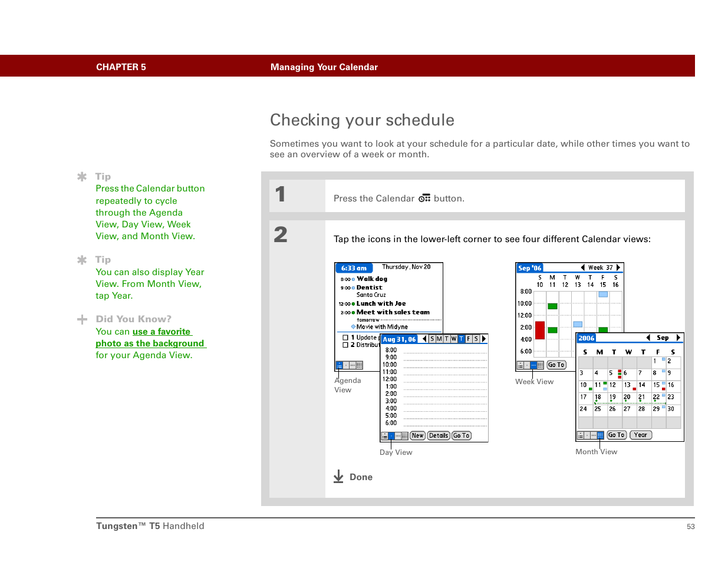Image resolution: width=728 pixels, height=562 pixels.
Task: Tap Go To button in Day View
Action: tap(462, 436)
